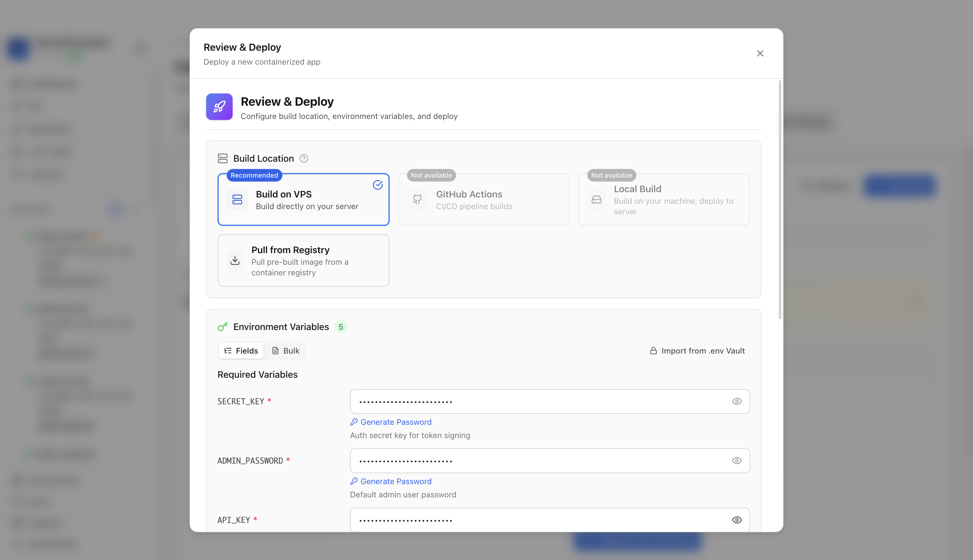The width and height of the screenshot is (973, 560).
Task: Click the server icon in Build on VPS
Action: point(237,199)
